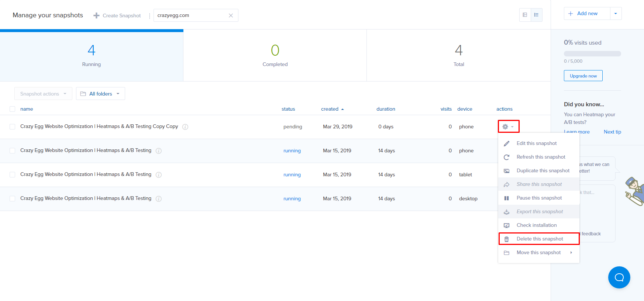Choose Refresh this snapshot from the menu
The width and height of the screenshot is (644, 301).
(x=539, y=157)
